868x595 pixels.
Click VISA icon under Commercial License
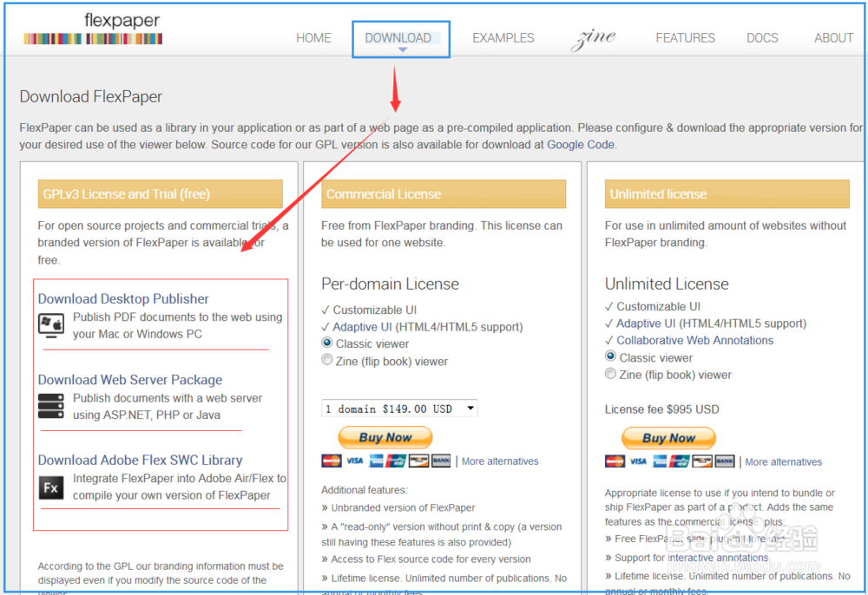pyautogui.click(x=355, y=461)
